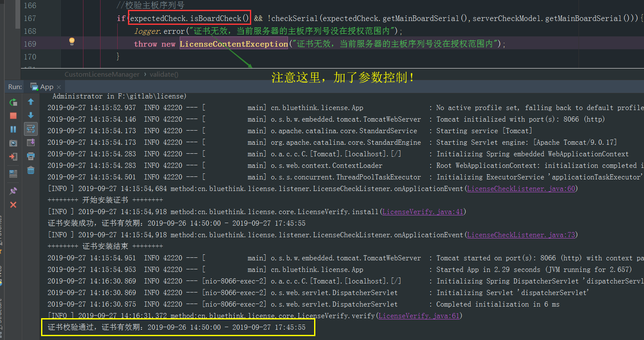This screenshot has height=340, width=644.
Task: Click the checkSerial method call on line 167
Action: [296, 18]
